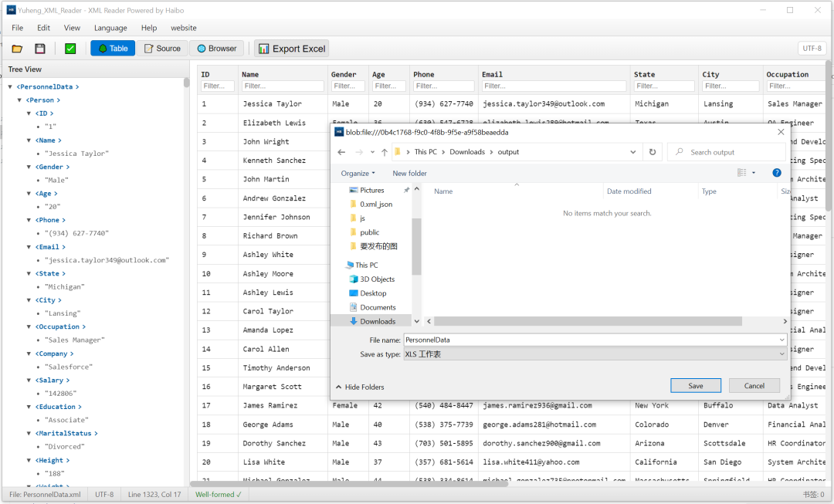Viewport: 834px width, 504px height.
Task: Click the Back arrow in save dialog
Action: coord(341,152)
